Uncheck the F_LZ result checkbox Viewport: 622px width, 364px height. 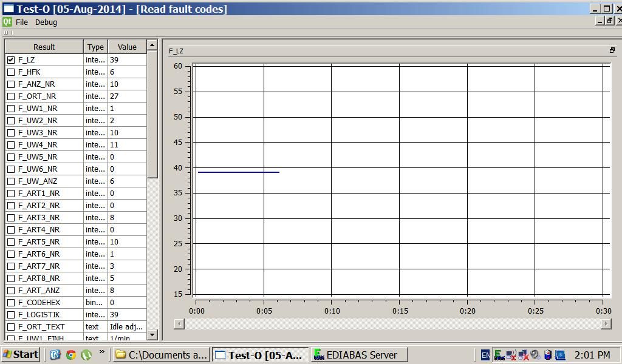coord(11,60)
